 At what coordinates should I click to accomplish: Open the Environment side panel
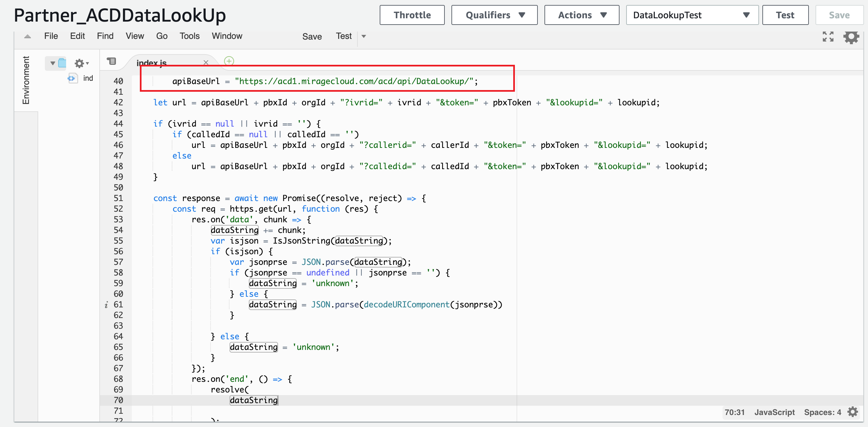tap(26, 80)
